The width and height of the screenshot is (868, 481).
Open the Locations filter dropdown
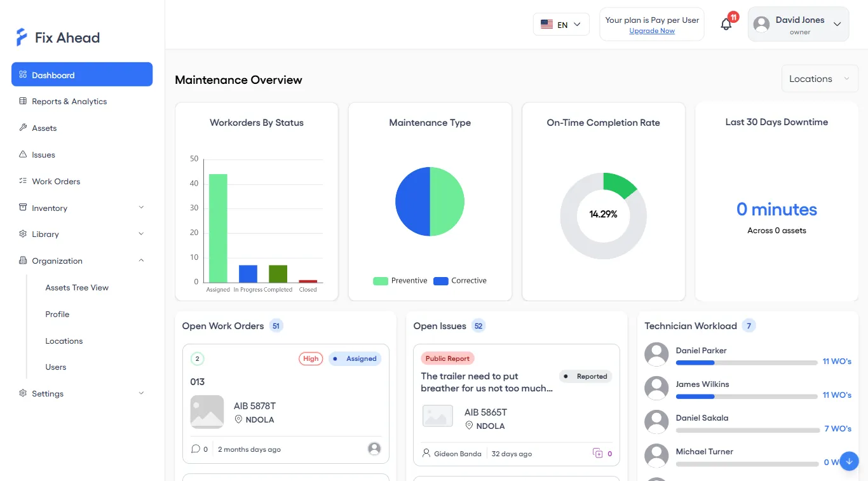pyautogui.click(x=819, y=78)
